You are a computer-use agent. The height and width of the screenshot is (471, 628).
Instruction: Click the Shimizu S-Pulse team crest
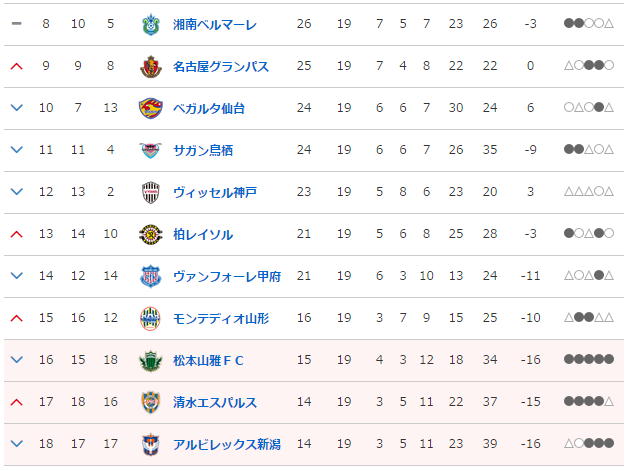point(150,402)
